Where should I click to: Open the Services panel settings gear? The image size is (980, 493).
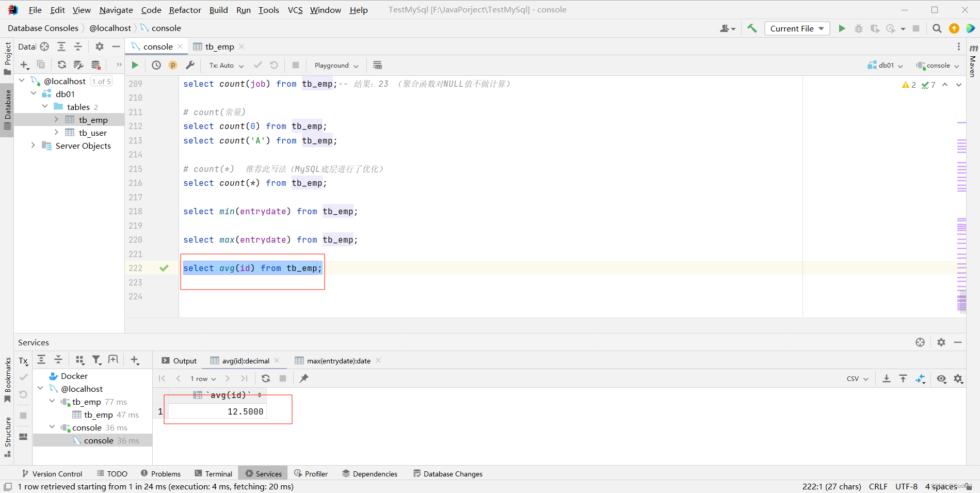941,342
